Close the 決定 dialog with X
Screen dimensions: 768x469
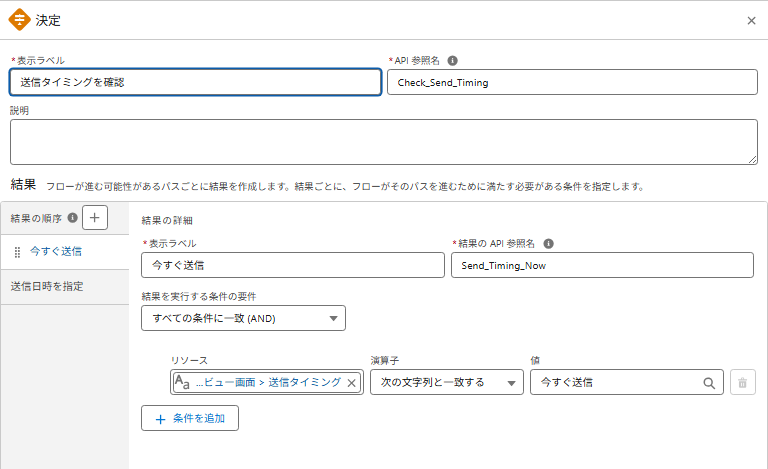pyautogui.click(x=751, y=20)
